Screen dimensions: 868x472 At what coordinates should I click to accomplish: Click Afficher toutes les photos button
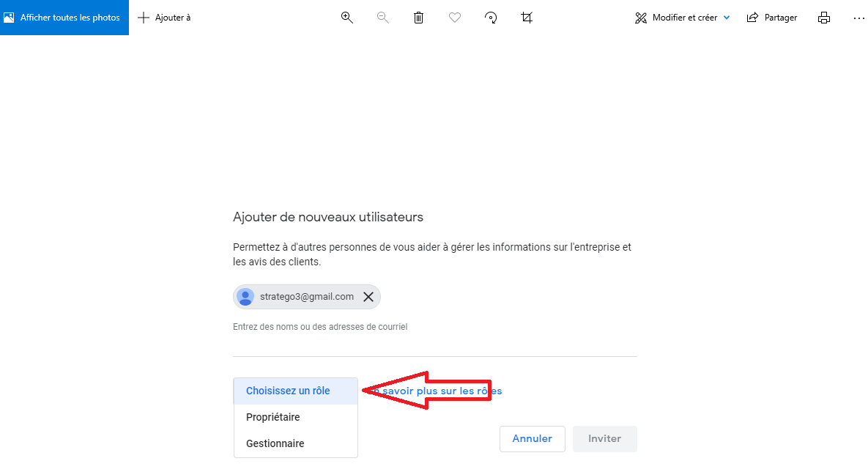(64, 17)
